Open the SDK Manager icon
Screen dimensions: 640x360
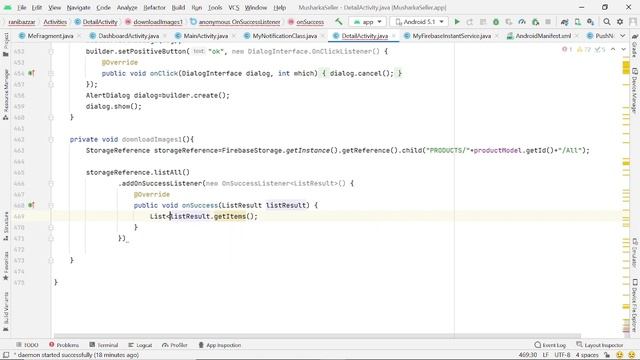tap(591, 22)
